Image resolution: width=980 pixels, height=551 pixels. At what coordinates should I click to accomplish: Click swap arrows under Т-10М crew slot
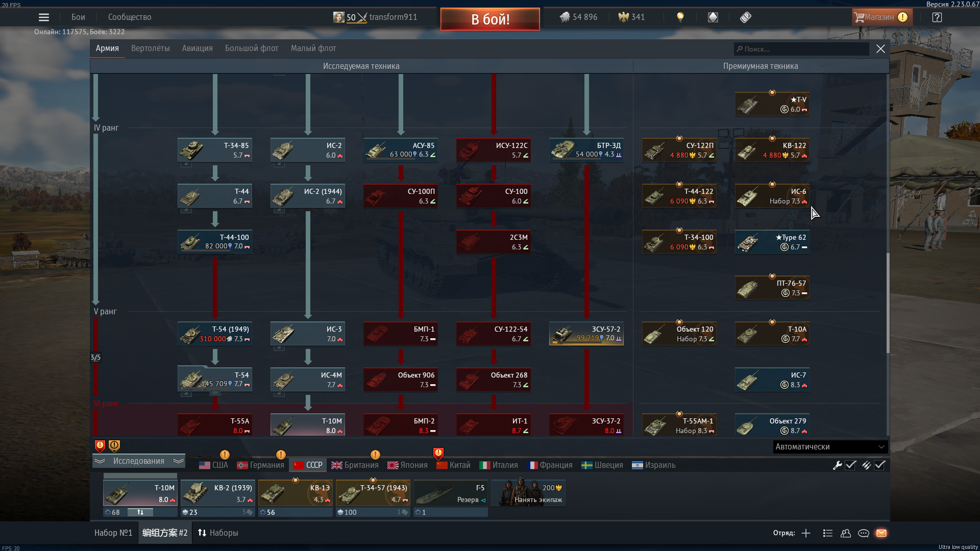coord(140,512)
